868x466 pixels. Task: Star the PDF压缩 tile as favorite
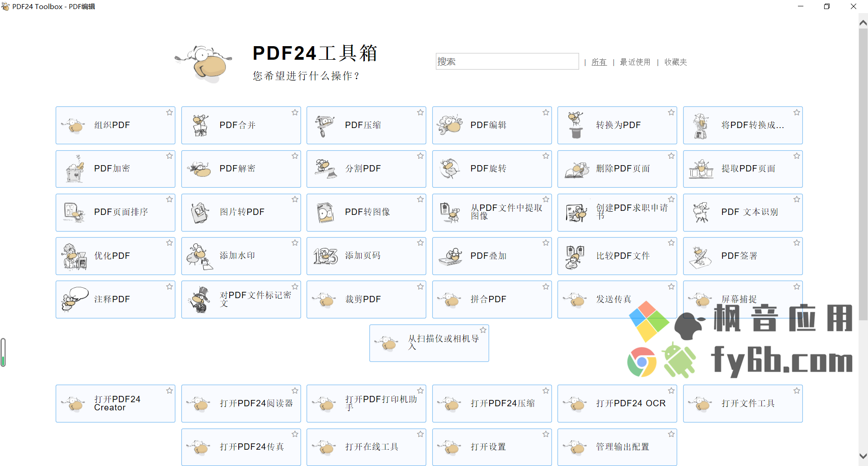[x=420, y=112]
